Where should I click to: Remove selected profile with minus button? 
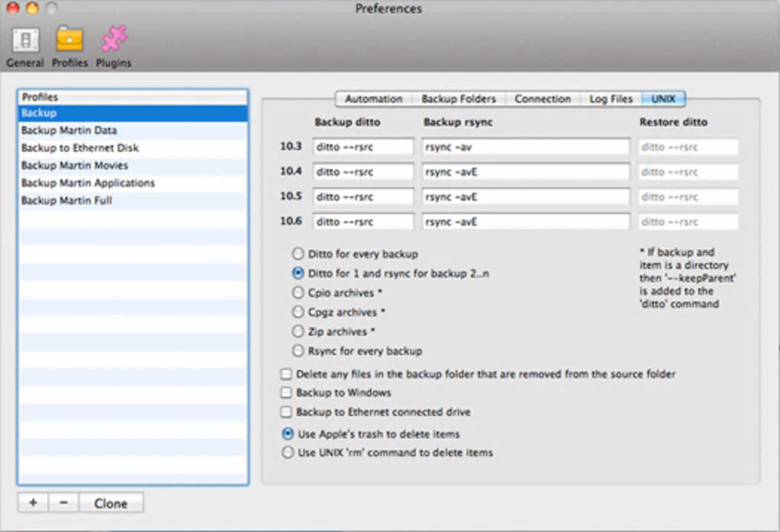(63, 503)
